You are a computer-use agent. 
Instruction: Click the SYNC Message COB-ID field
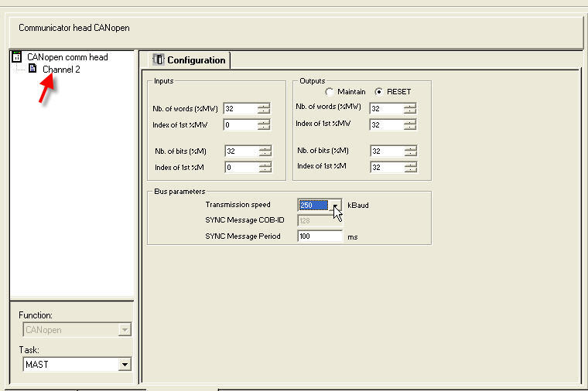pyautogui.click(x=320, y=220)
